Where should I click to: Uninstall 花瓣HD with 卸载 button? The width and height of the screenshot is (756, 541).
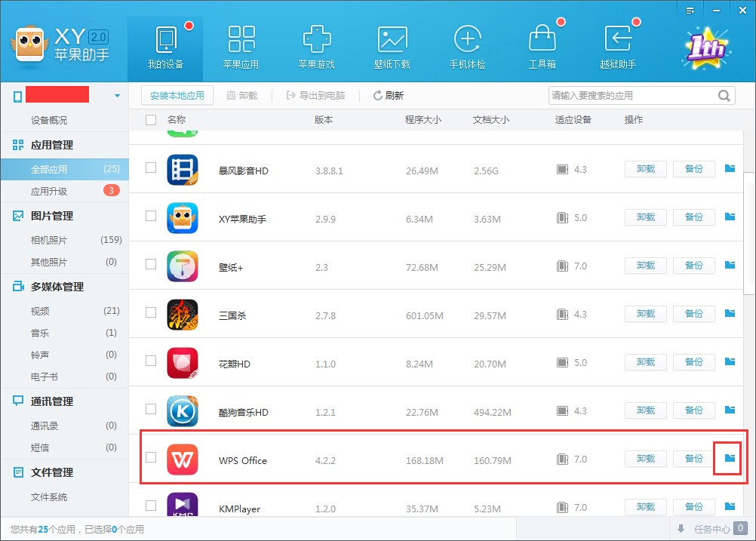[646, 361]
